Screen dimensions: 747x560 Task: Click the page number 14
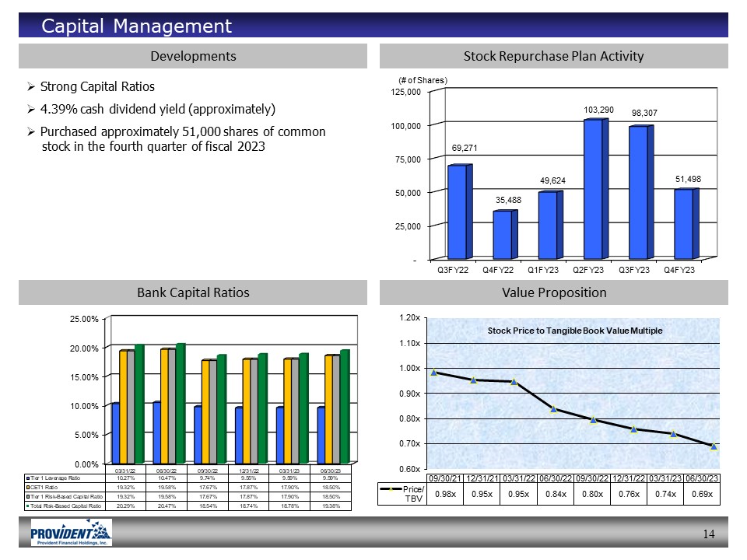coord(708,533)
